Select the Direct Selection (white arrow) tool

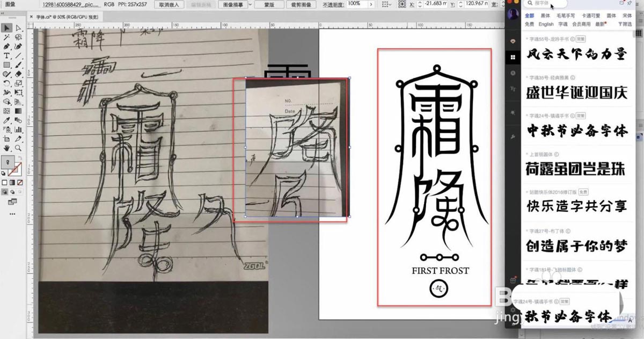tap(18, 28)
